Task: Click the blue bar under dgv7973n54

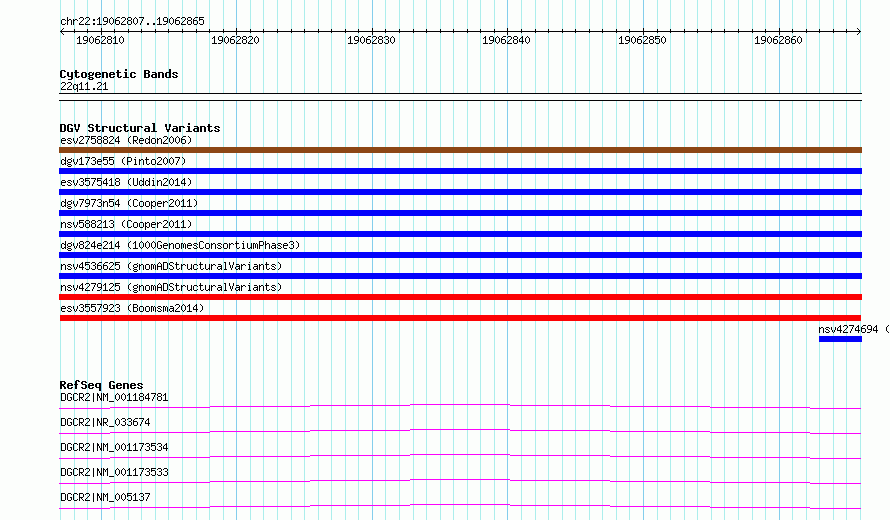Action: tap(460, 213)
